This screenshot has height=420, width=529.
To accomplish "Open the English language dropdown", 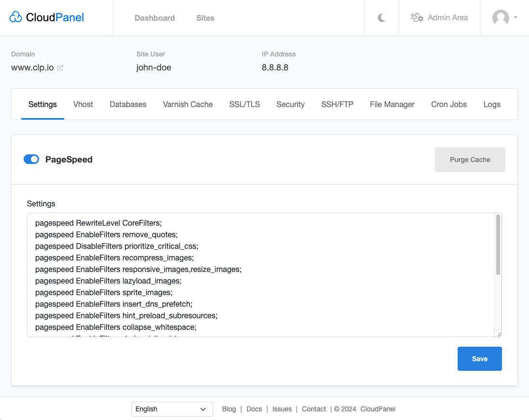I will (x=172, y=409).
